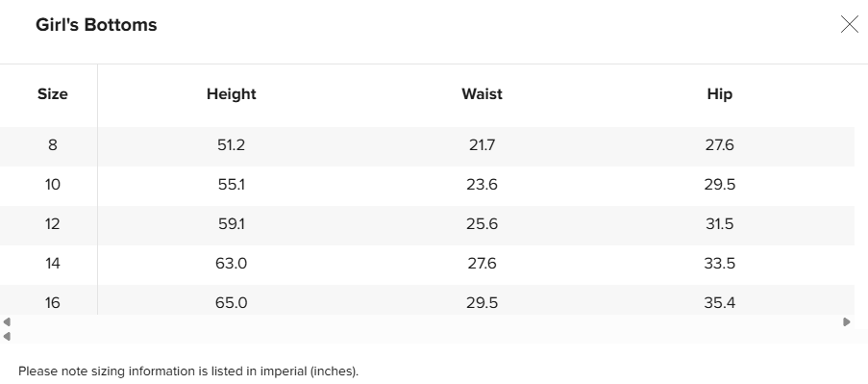The image size is (868, 384).
Task: Select the Height column header
Action: pos(232,94)
